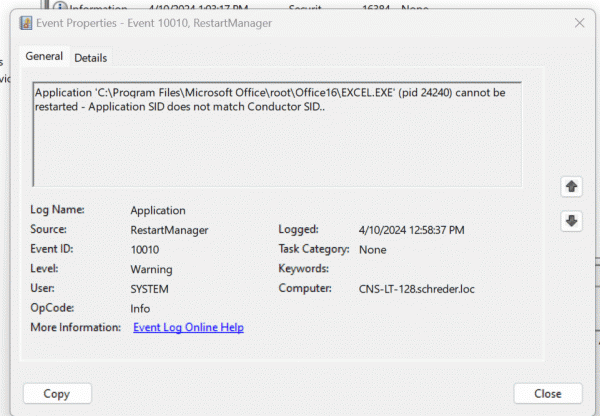Click the 'Log Name:' label
Viewport: 600px width, 416px height.
click(x=57, y=210)
